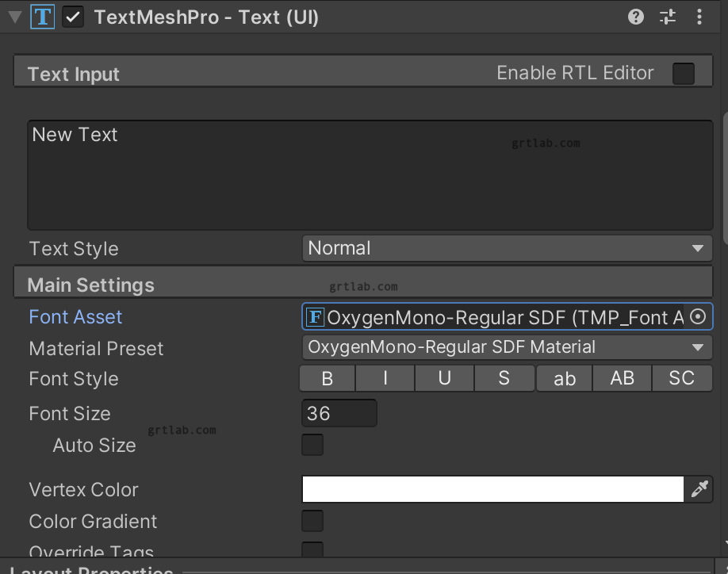Open the Text Style dropdown
The width and height of the screenshot is (728, 574).
(507, 248)
